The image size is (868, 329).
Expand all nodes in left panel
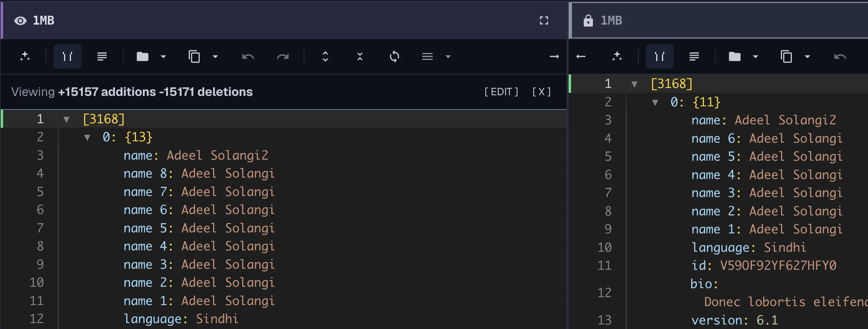(325, 56)
